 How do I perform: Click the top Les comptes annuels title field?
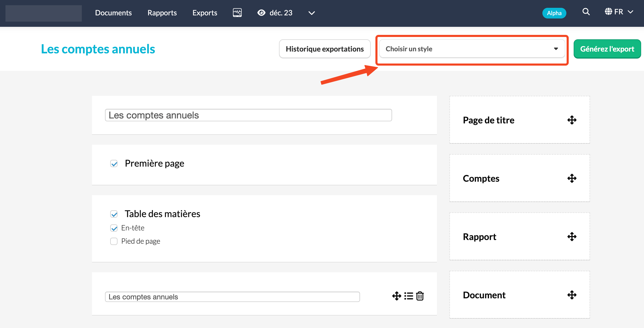pyautogui.click(x=248, y=115)
